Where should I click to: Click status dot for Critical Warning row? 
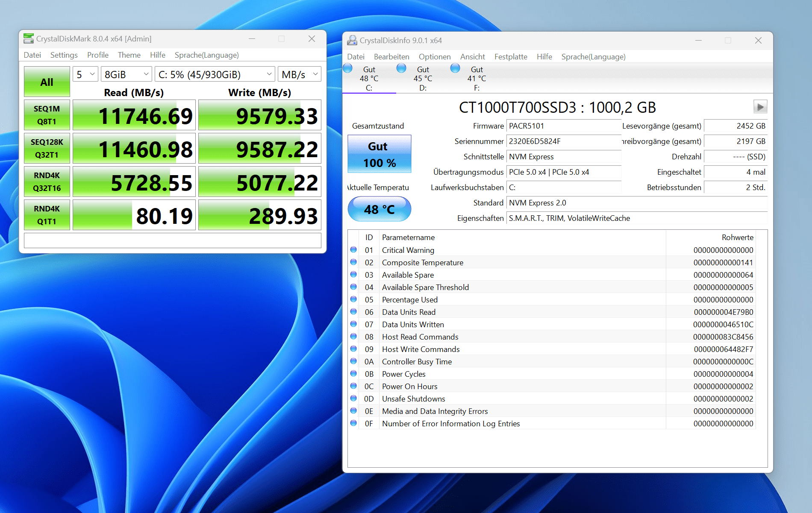[x=353, y=249]
